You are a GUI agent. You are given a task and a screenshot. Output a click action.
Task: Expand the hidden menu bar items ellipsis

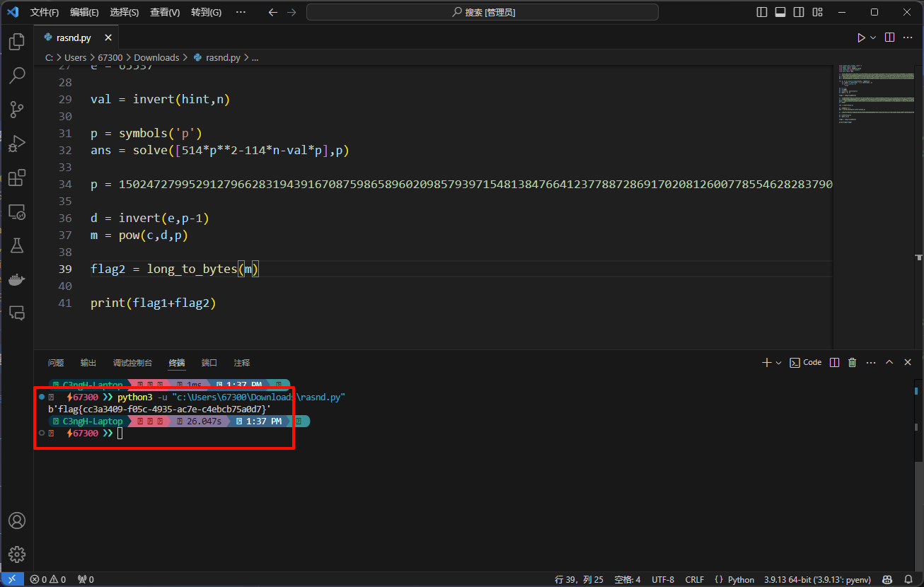click(241, 12)
